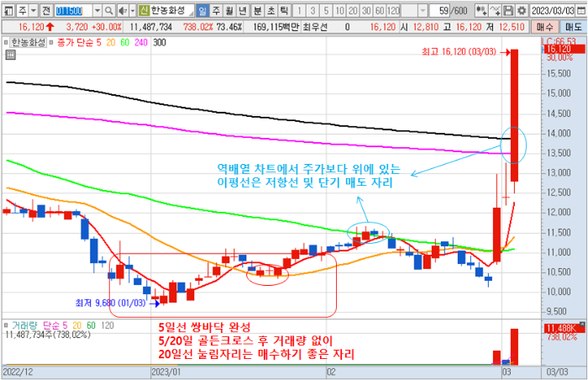Click the add candlestick chart icon
588x380 pixels.
click(481, 11)
